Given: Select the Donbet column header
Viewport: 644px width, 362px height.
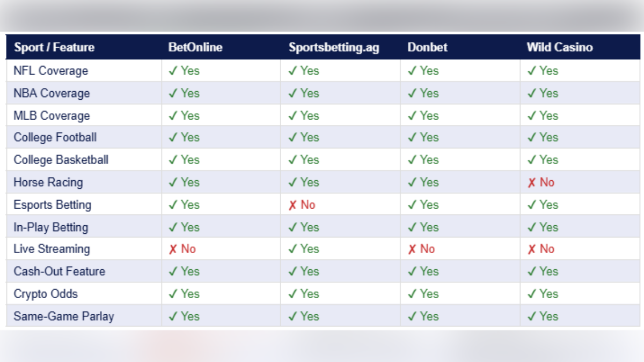Looking at the screenshot, I should point(427,47).
